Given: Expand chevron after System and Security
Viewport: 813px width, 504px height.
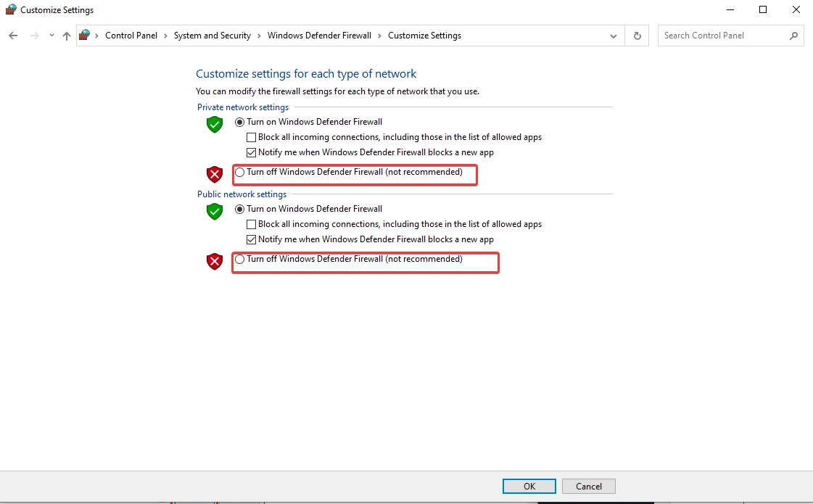Looking at the screenshot, I should pyautogui.click(x=259, y=36).
